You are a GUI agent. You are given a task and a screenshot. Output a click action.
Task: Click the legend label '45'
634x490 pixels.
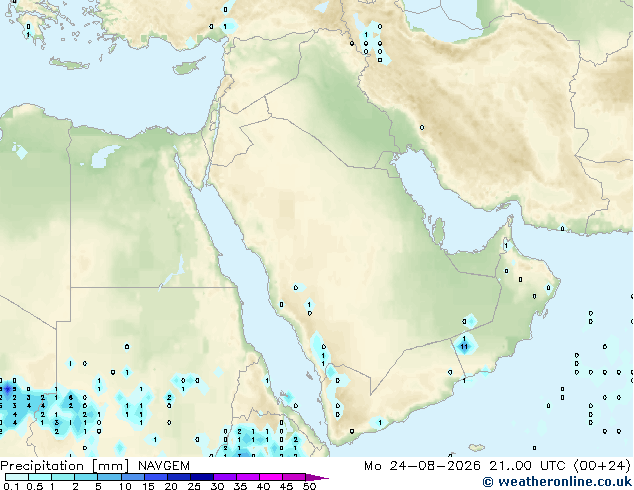click(x=286, y=486)
